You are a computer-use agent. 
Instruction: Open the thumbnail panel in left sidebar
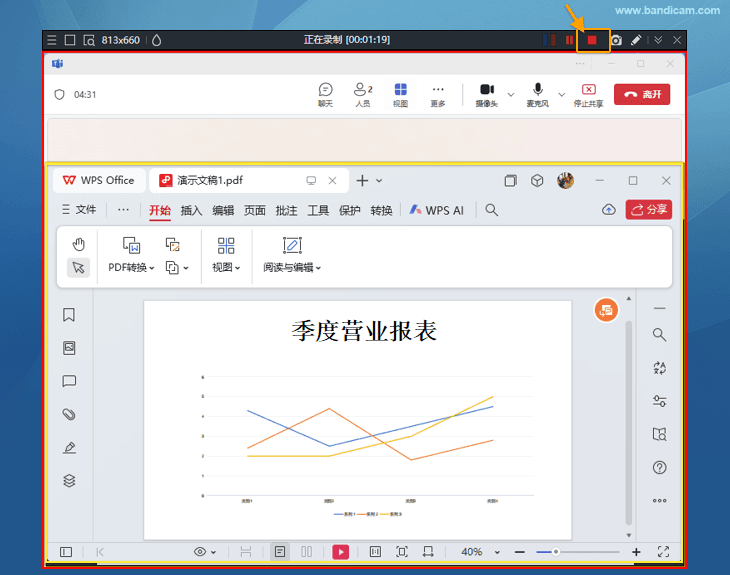coord(69,348)
